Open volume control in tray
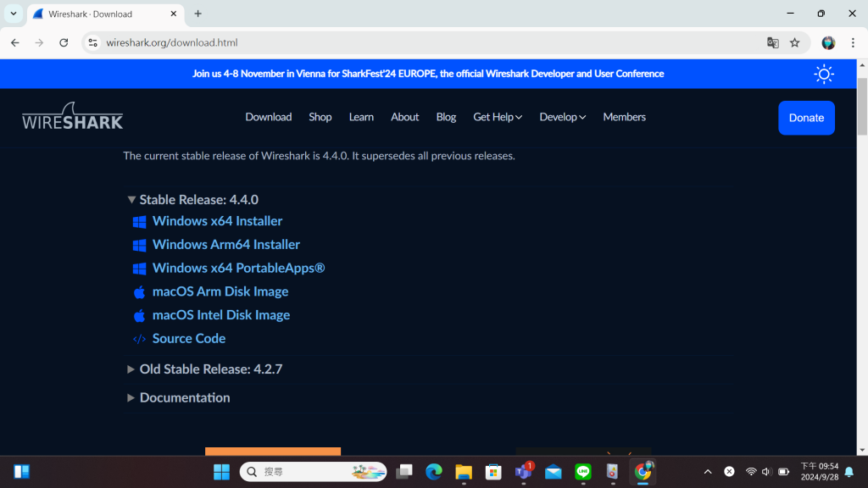Image resolution: width=868 pixels, height=488 pixels. 766,472
